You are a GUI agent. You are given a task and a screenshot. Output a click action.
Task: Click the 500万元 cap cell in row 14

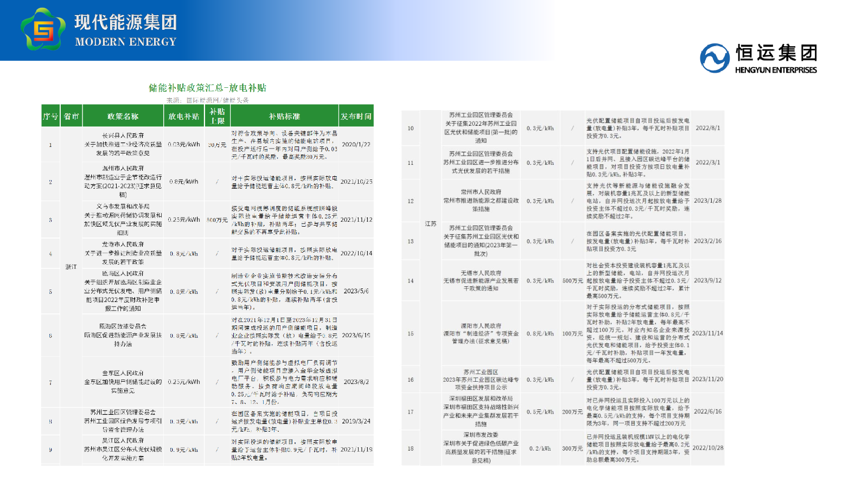click(x=572, y=281)
